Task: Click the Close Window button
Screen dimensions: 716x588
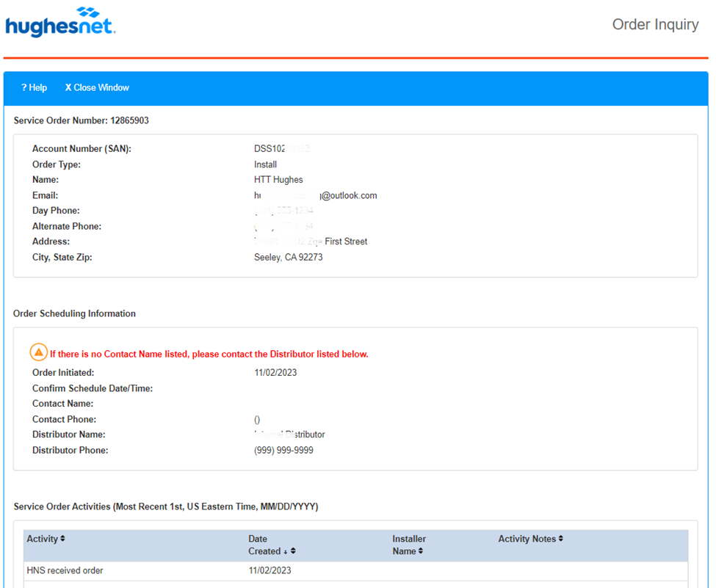Action: pos(97,87)
